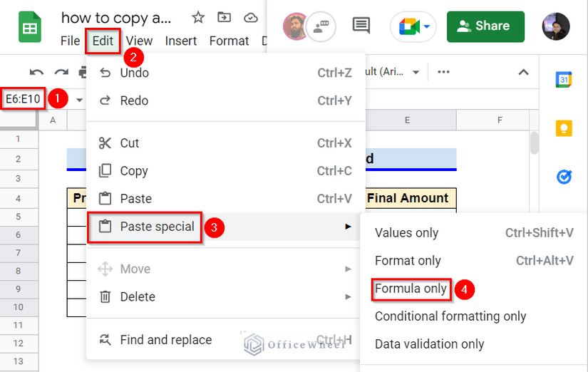Choose Formula only paste option
Viewport: 588px width, 372px height.
coord(411,289)
